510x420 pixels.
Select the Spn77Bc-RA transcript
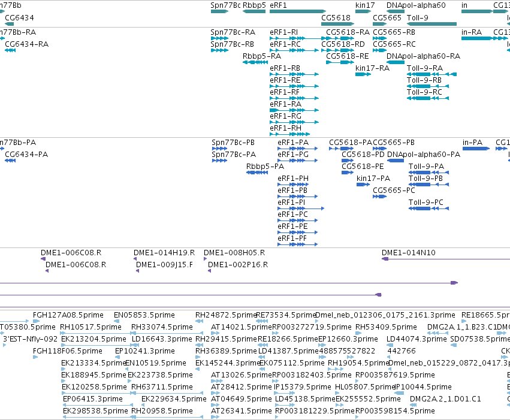point(219,38)
